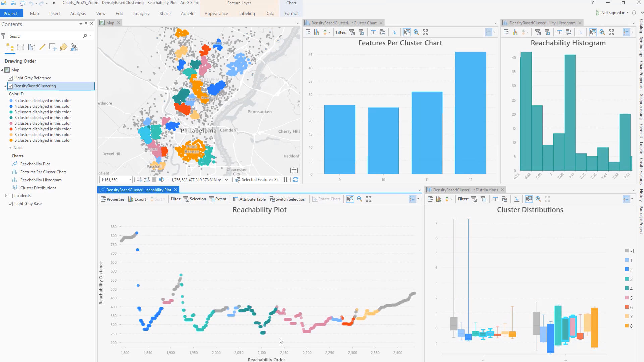Expand the Incidents layer tree node
644x362 pixels.
tap(6, 196)
